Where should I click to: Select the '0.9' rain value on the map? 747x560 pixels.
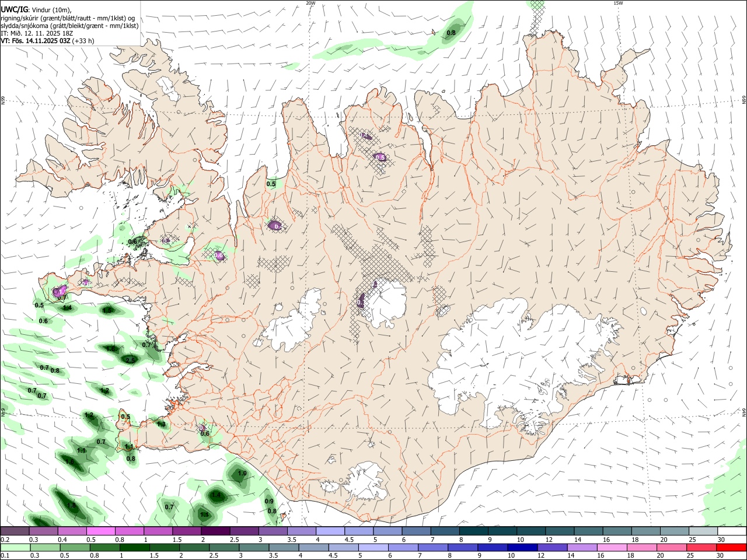tap(269, 501)
